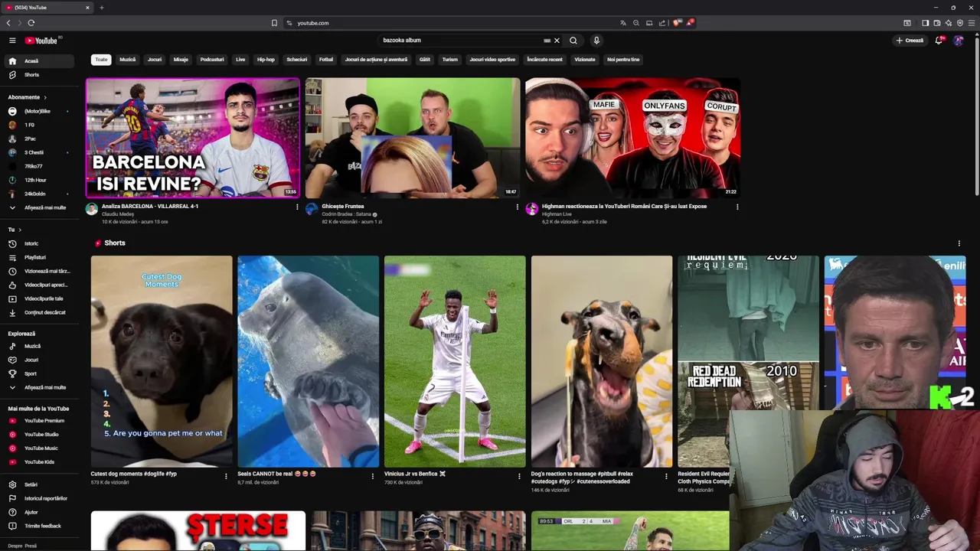Select the Muzică filter chip
Screen dimensions: 980x551
[127, 60]
